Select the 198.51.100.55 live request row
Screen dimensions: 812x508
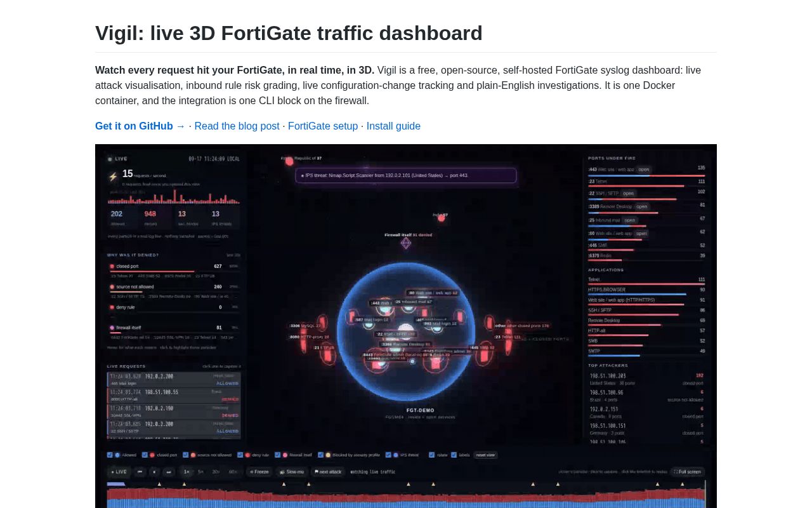pyautogui.click(x=173, y=396)
